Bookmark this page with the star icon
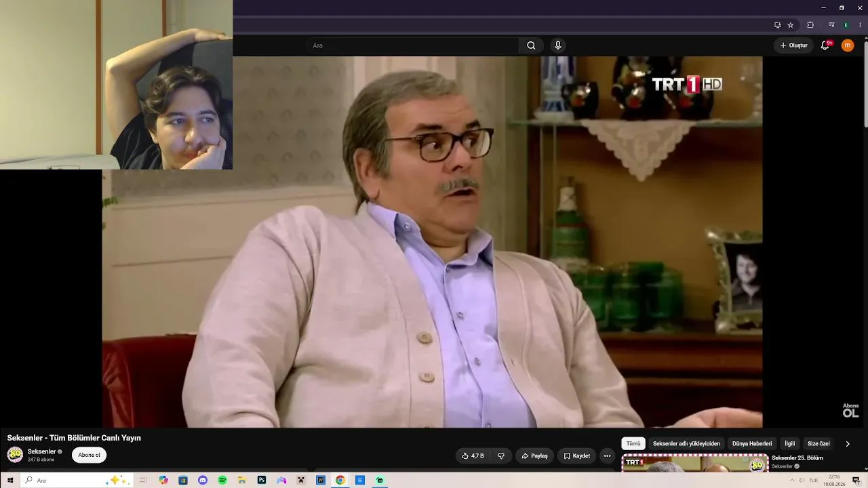This screenshot has width=868, height=488. 791,25
